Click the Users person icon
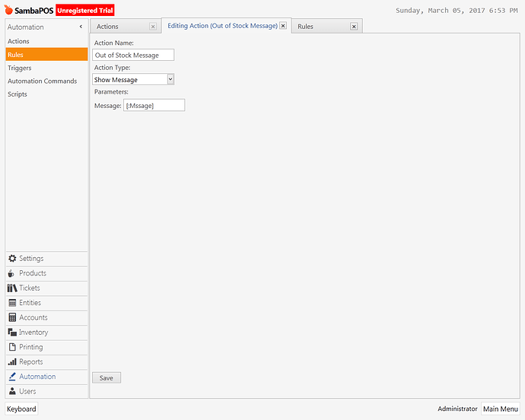 (12, 391)
